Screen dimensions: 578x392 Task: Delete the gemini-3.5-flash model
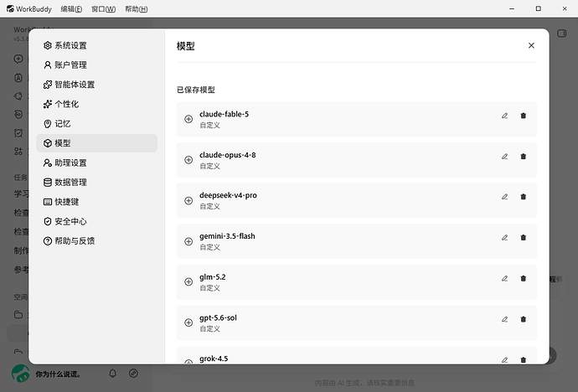(523, 238)
